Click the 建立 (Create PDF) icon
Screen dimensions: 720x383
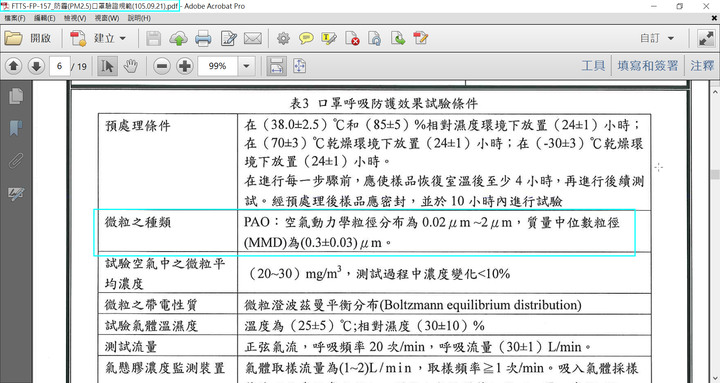78,38
